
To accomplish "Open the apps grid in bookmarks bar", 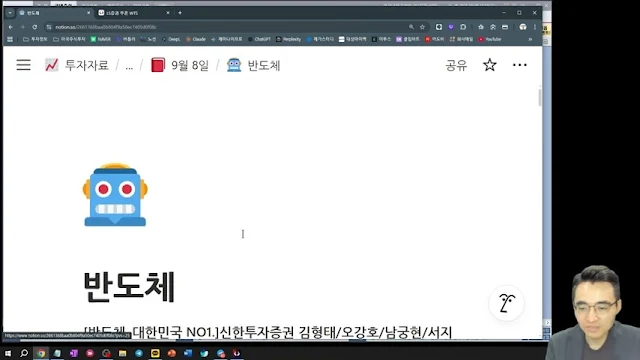I will [10, 39].
